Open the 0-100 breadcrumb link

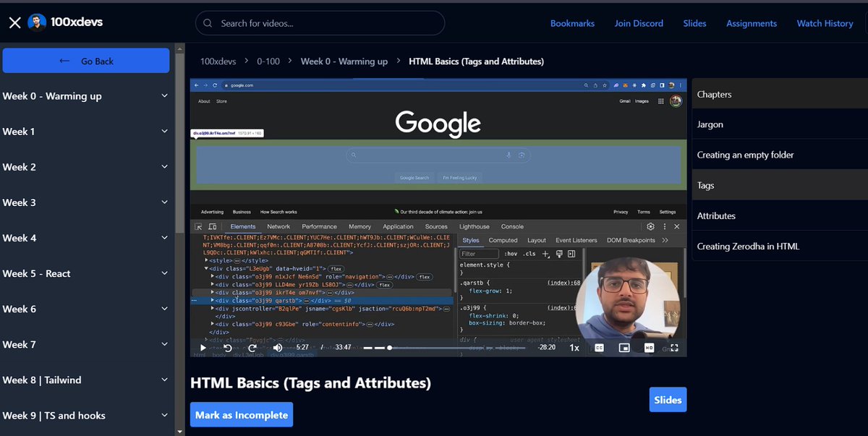(267, 61)
